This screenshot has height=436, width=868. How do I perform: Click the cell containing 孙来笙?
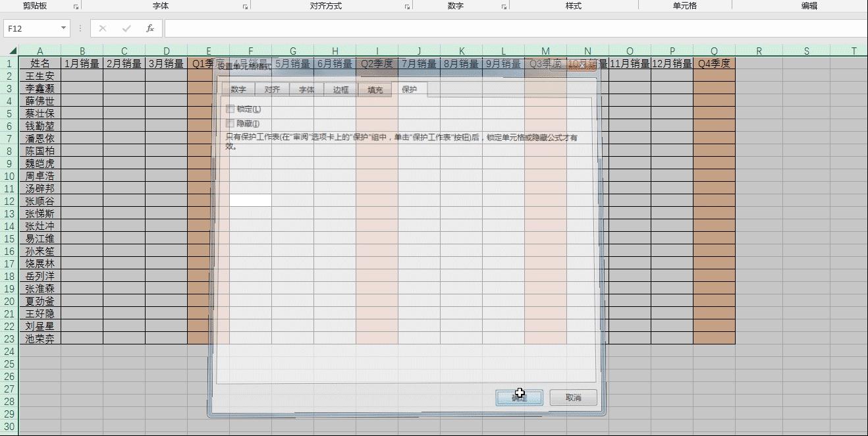(40, 251)
